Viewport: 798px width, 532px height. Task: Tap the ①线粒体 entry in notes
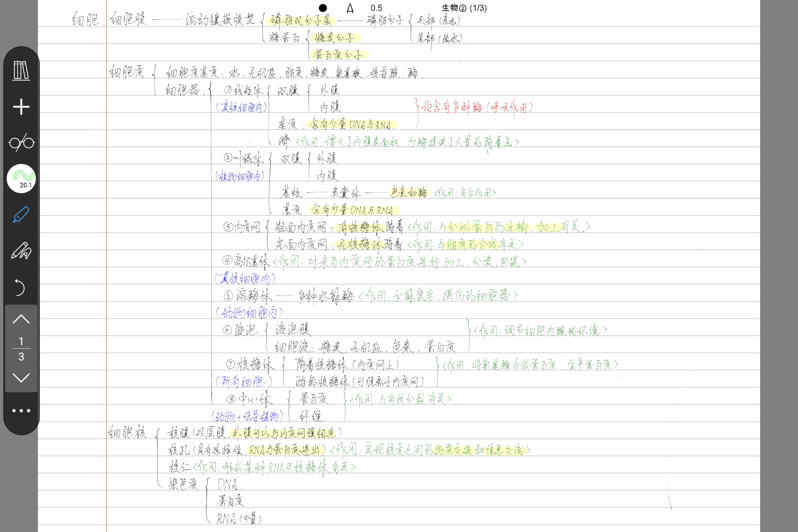(x=243, y=90)
